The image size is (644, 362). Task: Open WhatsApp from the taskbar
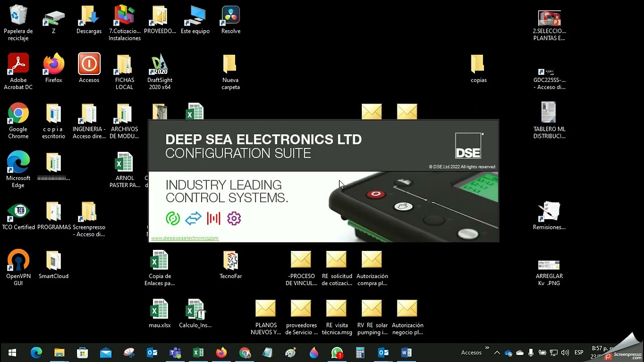point(337,352)
